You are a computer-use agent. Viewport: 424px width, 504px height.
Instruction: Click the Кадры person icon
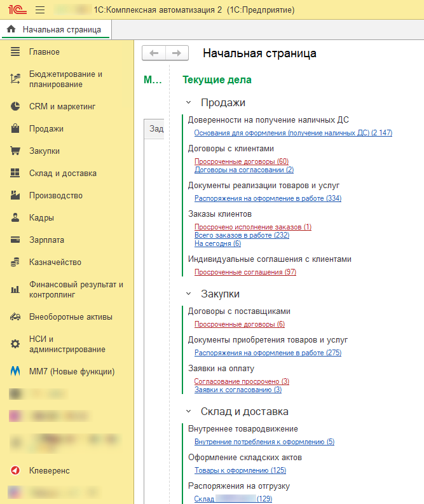click(x=15, y=217)
